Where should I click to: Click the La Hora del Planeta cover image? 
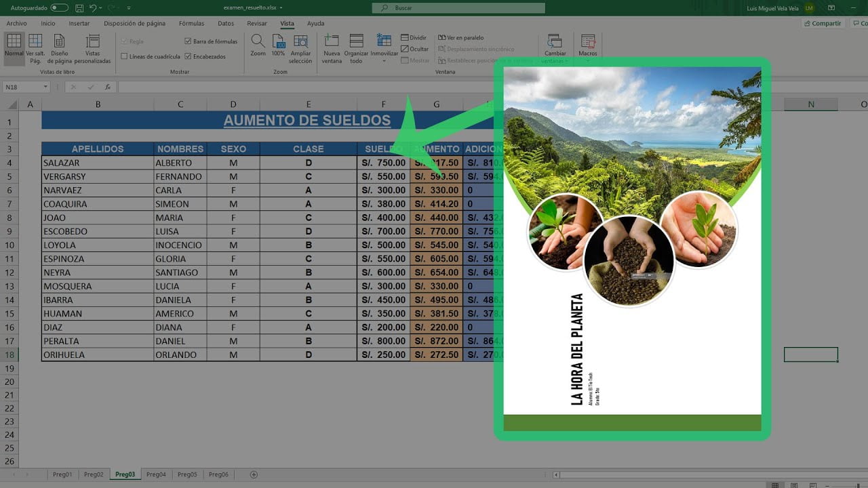[x=632, y=249]
